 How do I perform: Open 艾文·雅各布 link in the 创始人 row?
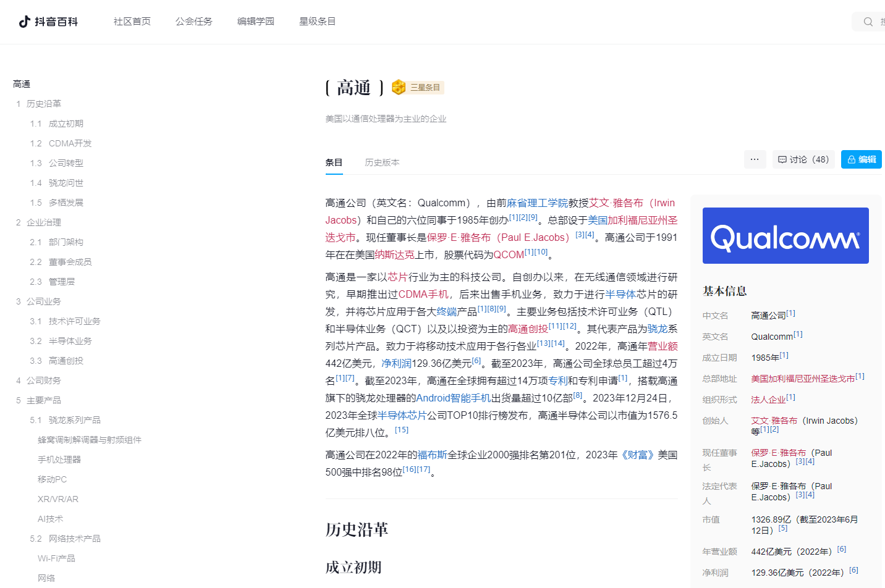pos(774,421)
